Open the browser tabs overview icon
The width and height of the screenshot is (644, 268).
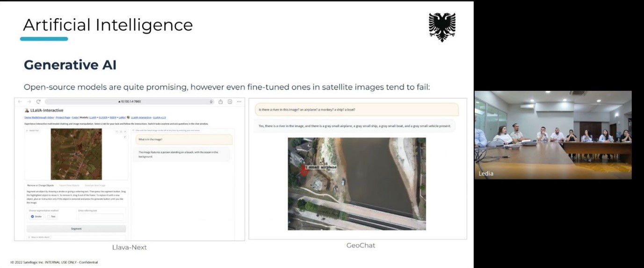coord(230,102)
